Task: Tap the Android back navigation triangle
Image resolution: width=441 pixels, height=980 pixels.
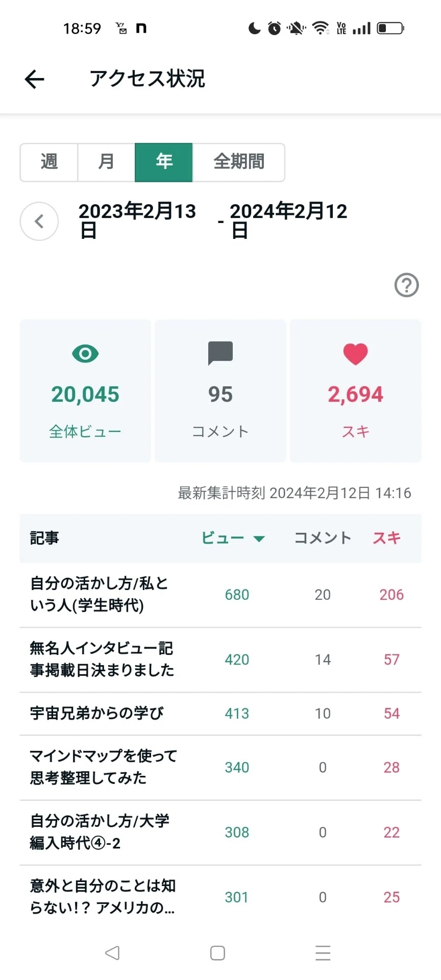Action: pyautogui.click(x=112, y=952)
